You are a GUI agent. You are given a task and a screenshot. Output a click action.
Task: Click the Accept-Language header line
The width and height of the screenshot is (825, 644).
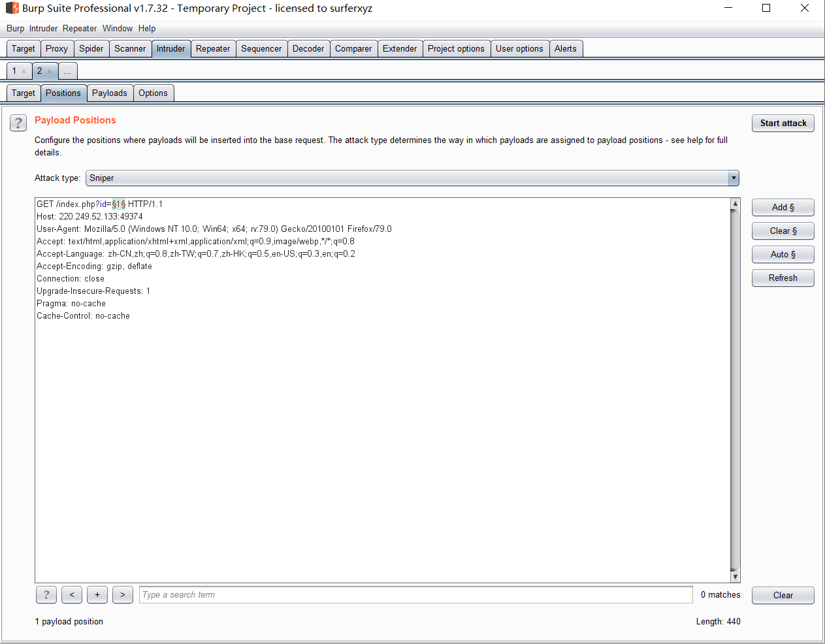[x=196, y=254]
